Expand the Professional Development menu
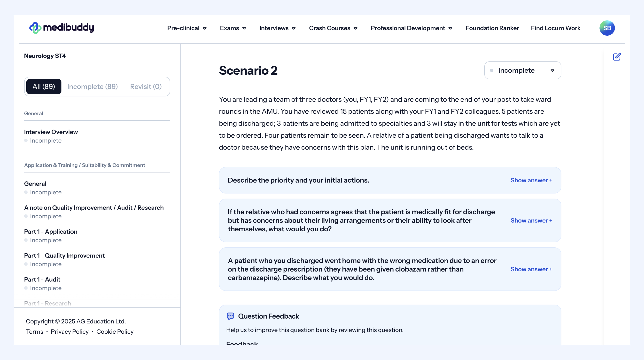Image resolution: width=644 pixels, height=360 pixels. coord(411,28)
